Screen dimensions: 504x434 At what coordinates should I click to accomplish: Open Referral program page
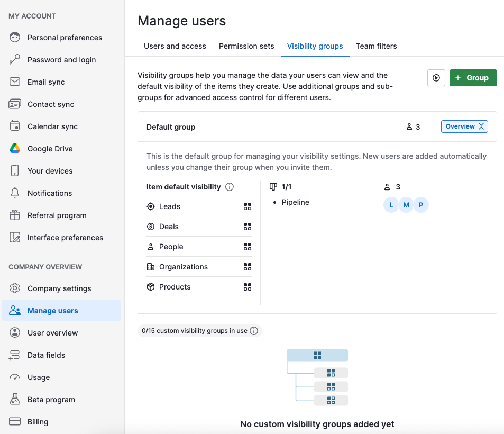[x=57, y=215]
